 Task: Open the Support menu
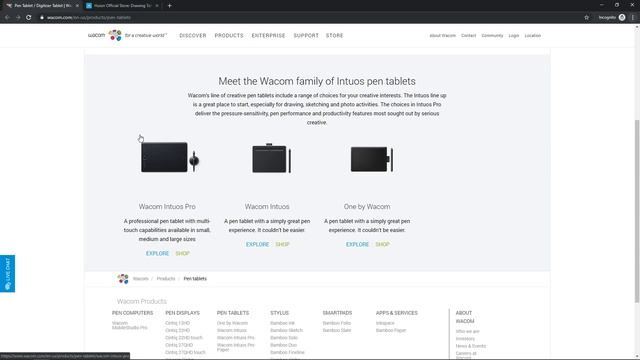point(306,36)
